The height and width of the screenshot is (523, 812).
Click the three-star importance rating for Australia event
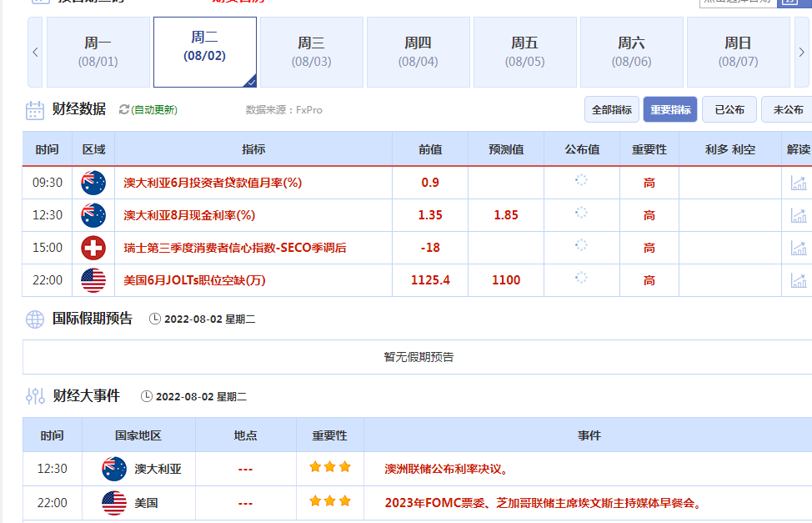(x=329, y=467)
